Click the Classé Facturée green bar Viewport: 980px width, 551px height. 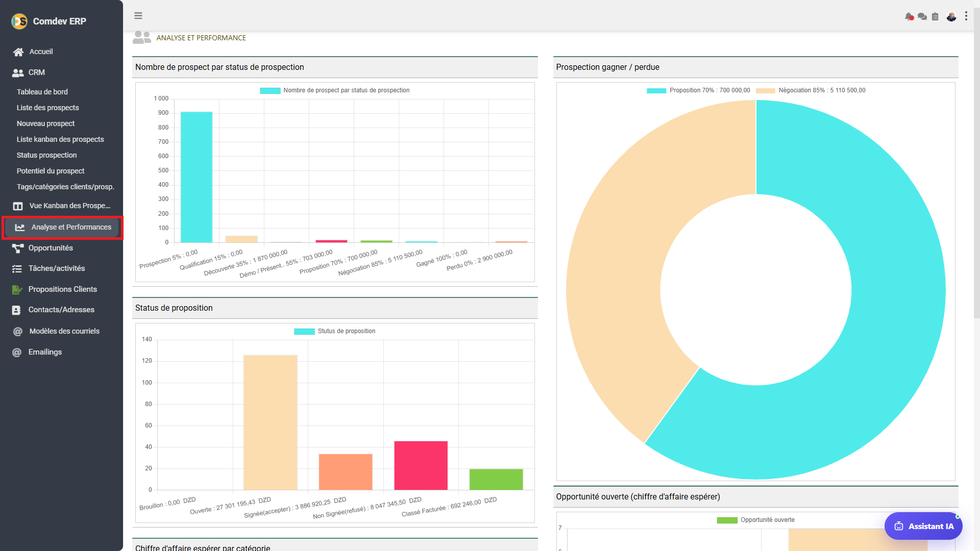(496, 480)
